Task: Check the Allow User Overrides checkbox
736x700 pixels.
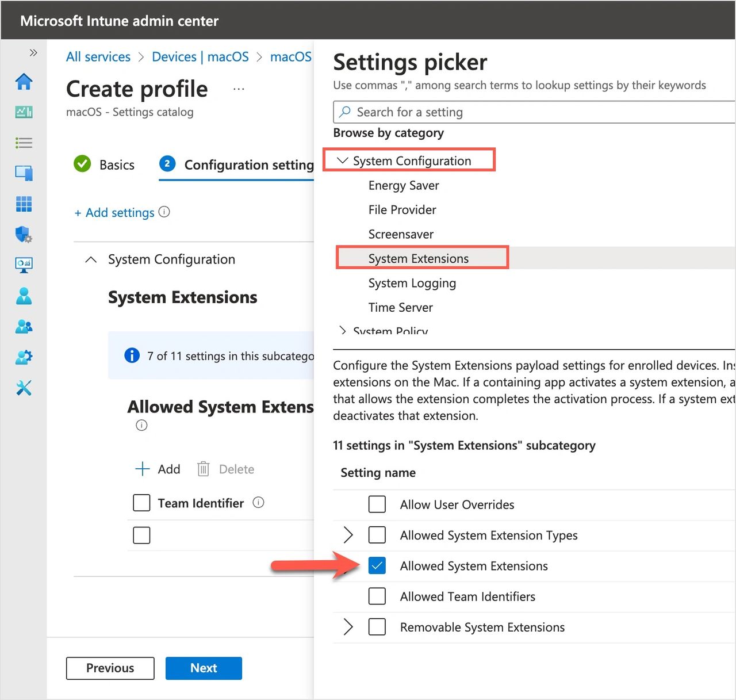Action: (377, 504)
